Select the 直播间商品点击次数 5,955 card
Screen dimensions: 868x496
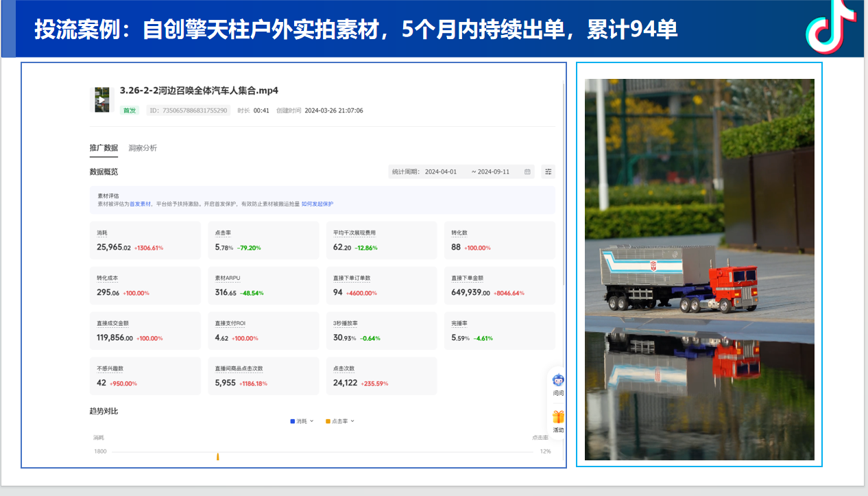[x=263, y=376]
